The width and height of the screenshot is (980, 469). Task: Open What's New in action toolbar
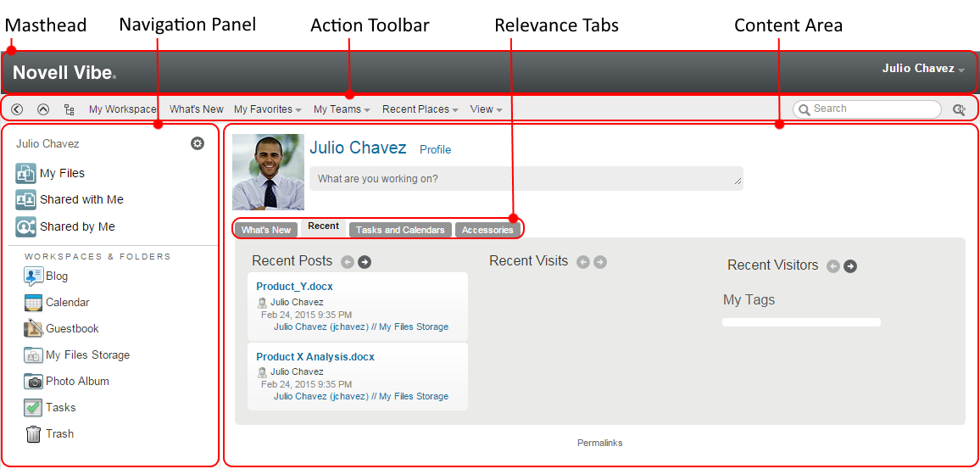point(196,109)
